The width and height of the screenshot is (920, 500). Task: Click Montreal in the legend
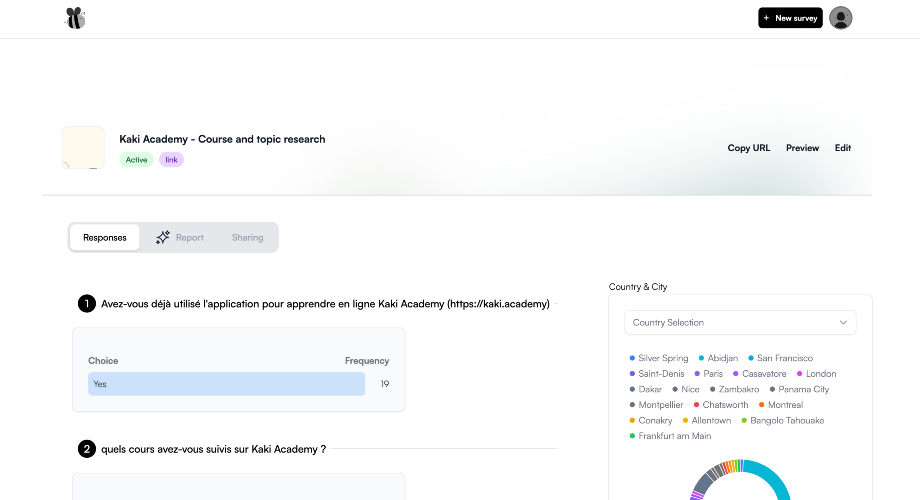[x=780, y=405]
